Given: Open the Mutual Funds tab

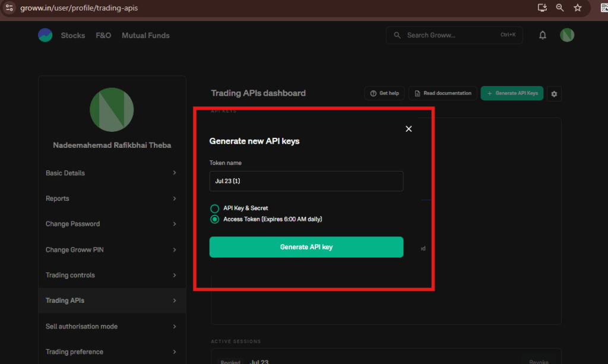Looking at the screenshot, I should coord(146,35).
